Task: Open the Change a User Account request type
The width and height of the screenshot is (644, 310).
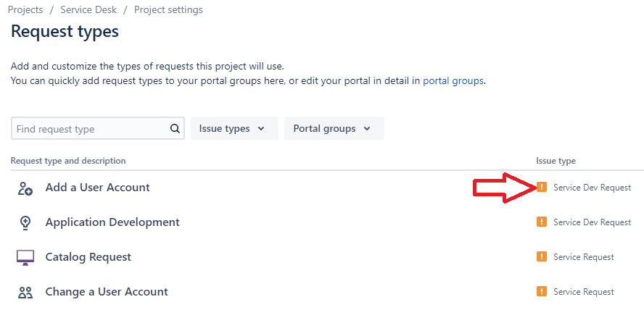Action: pyautogui.click(x=107, y=292)
